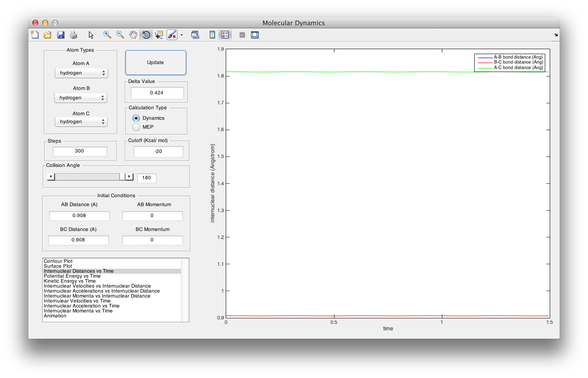This screenshot has width=588, height=378.
Task: Select Contour Plot in the list
Action: pos(58,261)
